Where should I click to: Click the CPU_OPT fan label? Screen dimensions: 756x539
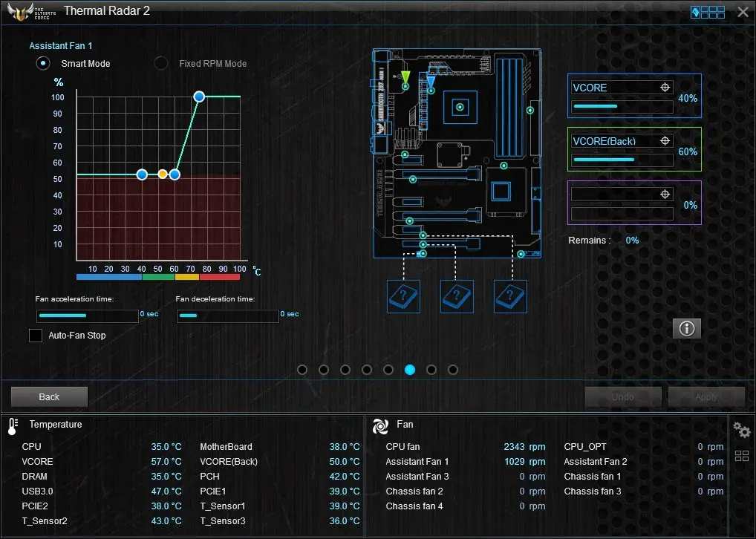pos(585,446)
